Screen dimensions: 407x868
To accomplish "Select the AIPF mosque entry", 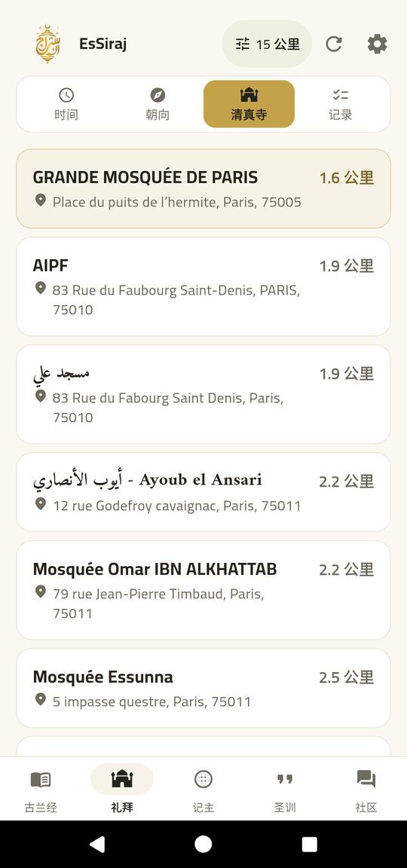I will coord(203,287).
